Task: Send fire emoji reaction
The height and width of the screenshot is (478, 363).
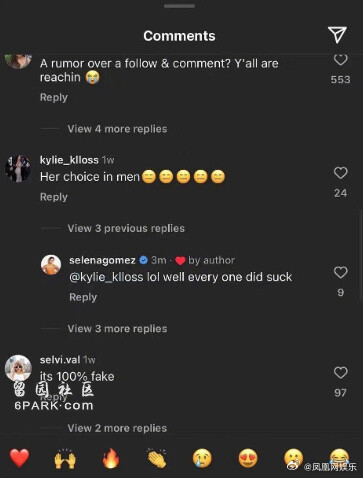Action: (111, 458)
